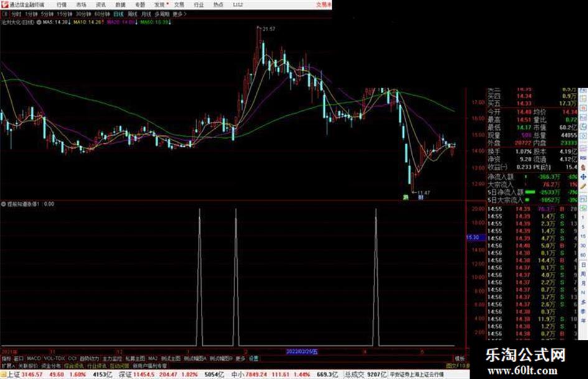This screenshot has height=379, width=588.
Task: Click the round icon beside indicator name
Action: (3, 204)
